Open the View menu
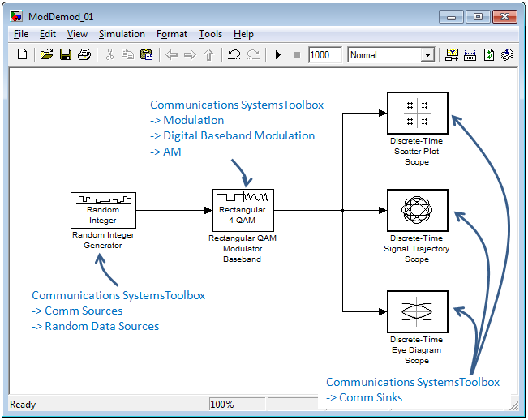Screen dimensions: 528x420 tap(77, 34)
